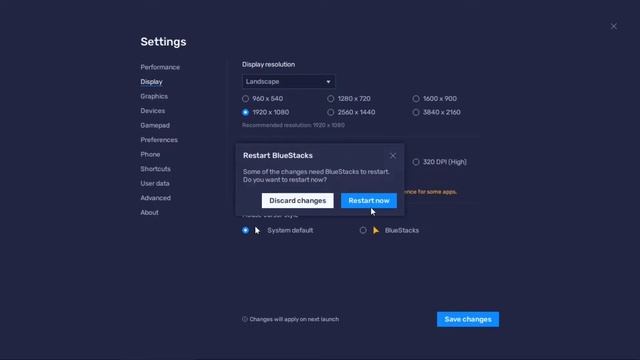Close the Settings window
This screenshot has height=360, width=640.
(613, 26)
